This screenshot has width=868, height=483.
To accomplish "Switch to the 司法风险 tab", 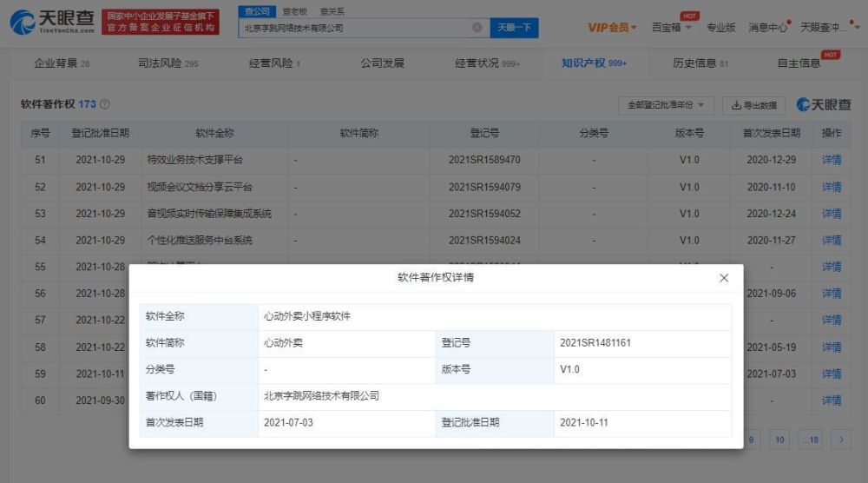I will pos(168,63).
